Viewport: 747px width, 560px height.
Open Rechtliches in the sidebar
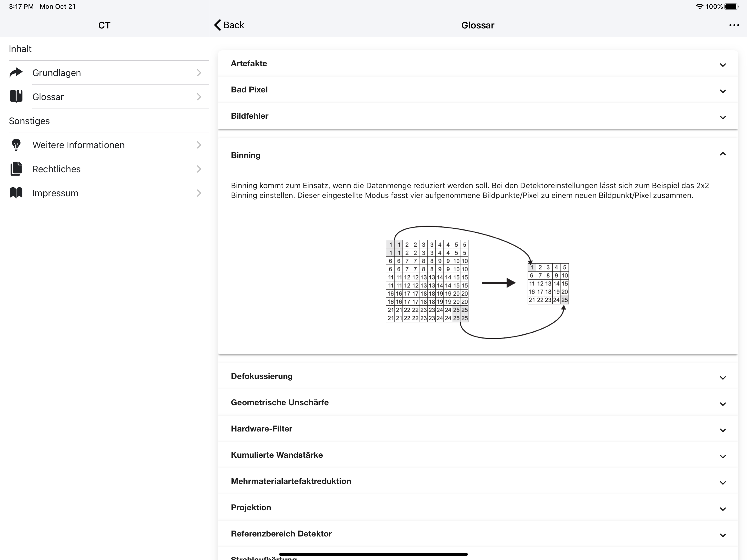[x=104, y=169]
